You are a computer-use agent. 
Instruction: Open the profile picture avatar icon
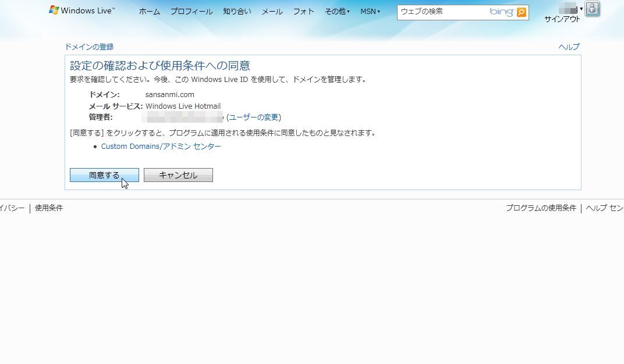(592, 9)
